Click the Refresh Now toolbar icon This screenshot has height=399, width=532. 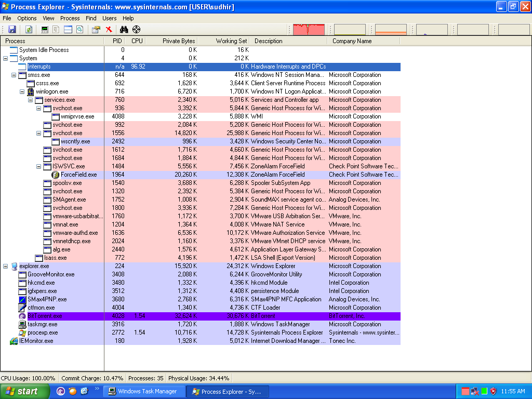(29, 30)
